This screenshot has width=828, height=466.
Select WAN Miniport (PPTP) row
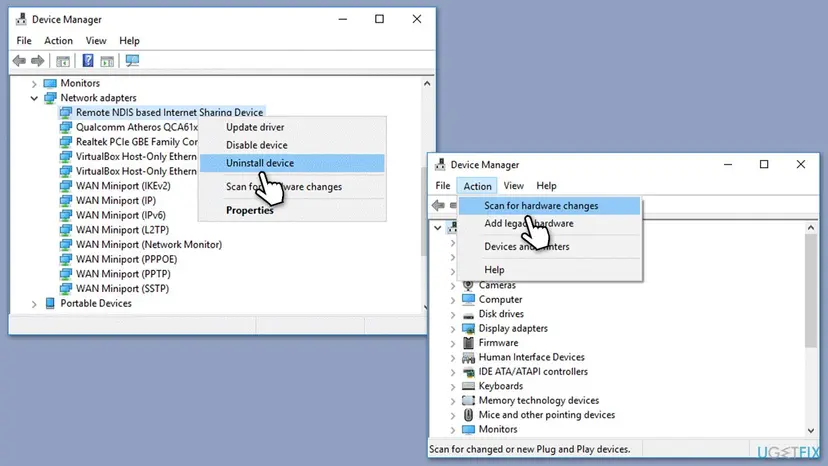pyautogui.click(x=123, y=274)
